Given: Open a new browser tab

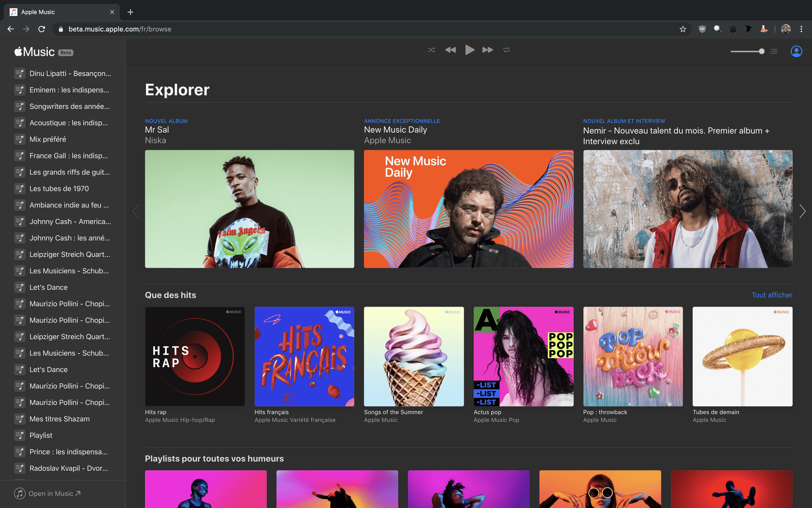Looking at the screenshot, I should point(130,12).
